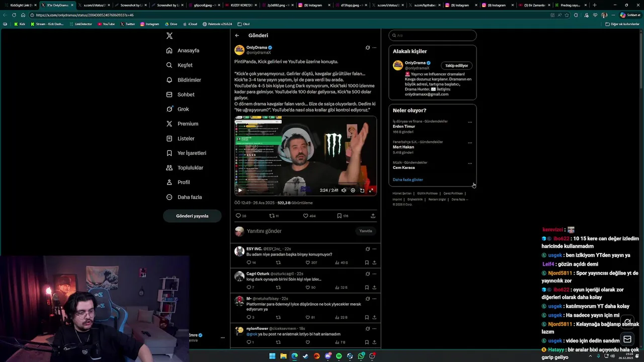This screenshot has height=362, width=644.
Task: Open more options on Cagri Ozturk reply
Action: pos(374,274)
